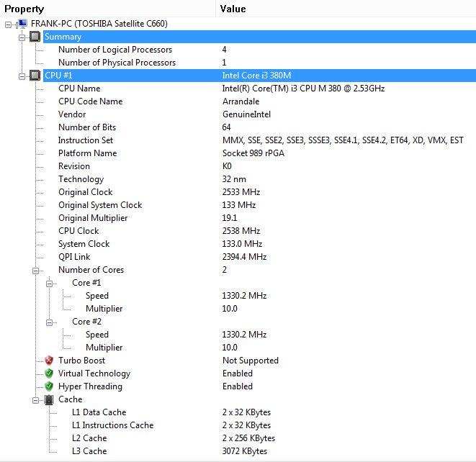The image size is (476, 462).
Task: Collapse the Cache node
Action: tap(35, 400)
